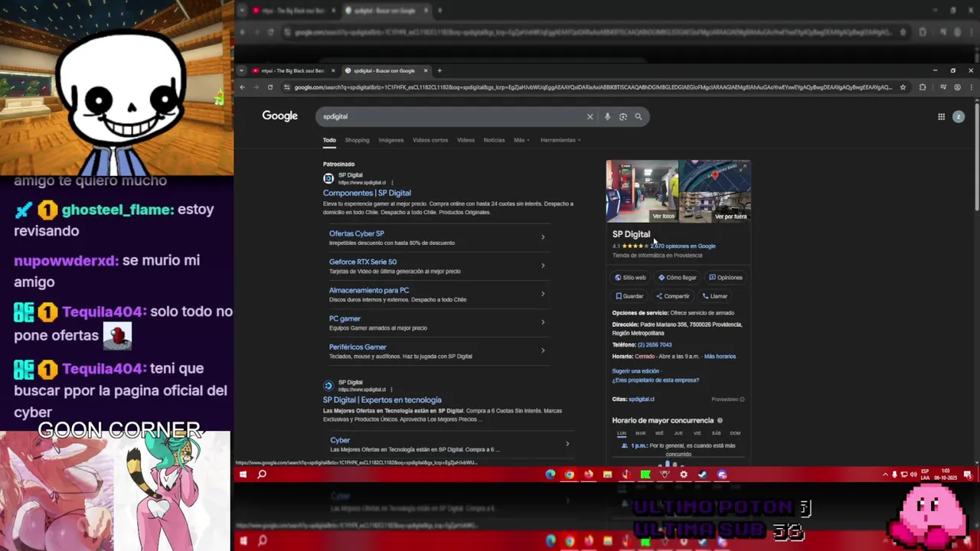Open the map thumbnail with red pin
The width and height of the screenshot is (980, 551).
[x=714, y=174]
